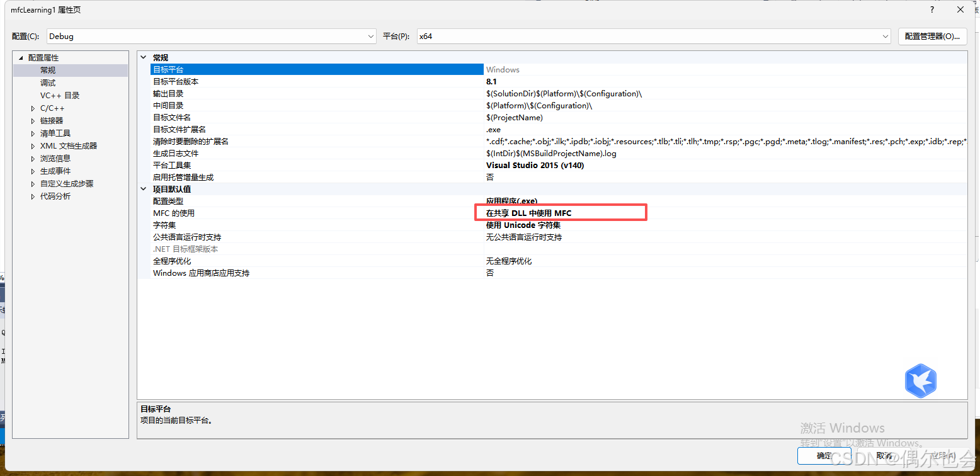The image size is (980, 476).
Task: Click the help question mark button
Action: click(x=932, y=9)
